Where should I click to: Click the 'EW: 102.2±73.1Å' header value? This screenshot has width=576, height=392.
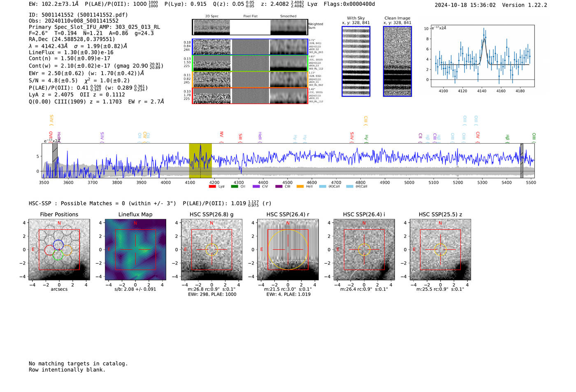[53, 4]
